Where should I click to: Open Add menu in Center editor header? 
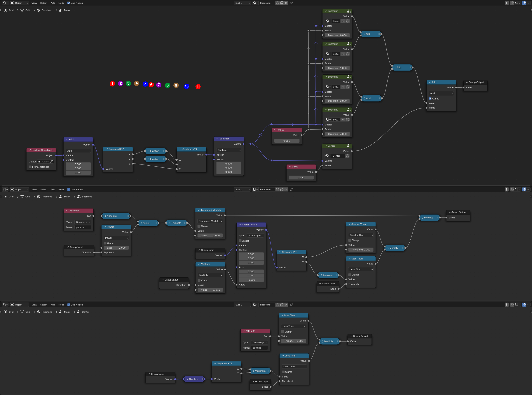(x=53, y=305)
